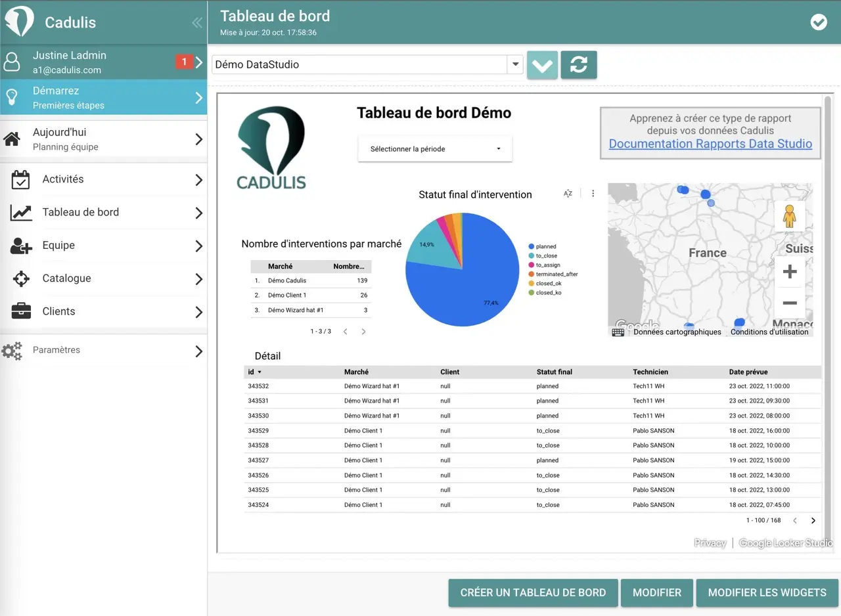Click the planned legend color swatch

531,247
